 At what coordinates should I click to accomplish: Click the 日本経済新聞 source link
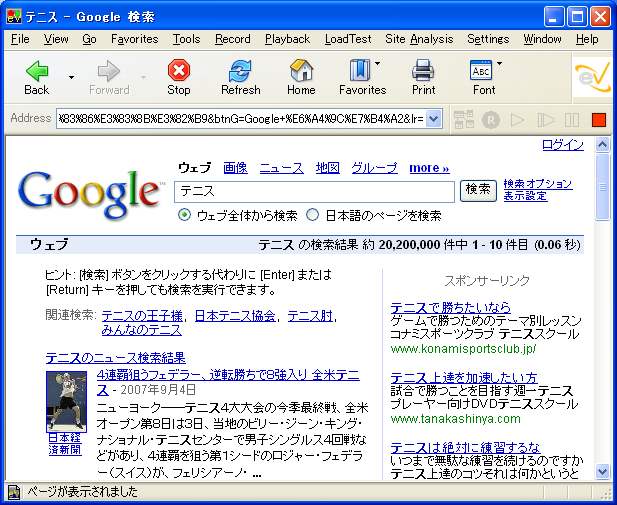point(65,444)
